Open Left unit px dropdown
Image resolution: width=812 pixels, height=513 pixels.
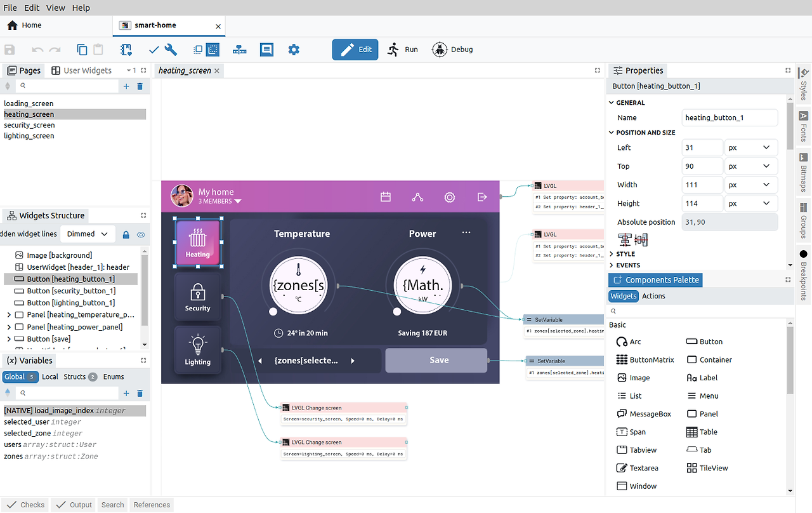(x=751, y=147)
